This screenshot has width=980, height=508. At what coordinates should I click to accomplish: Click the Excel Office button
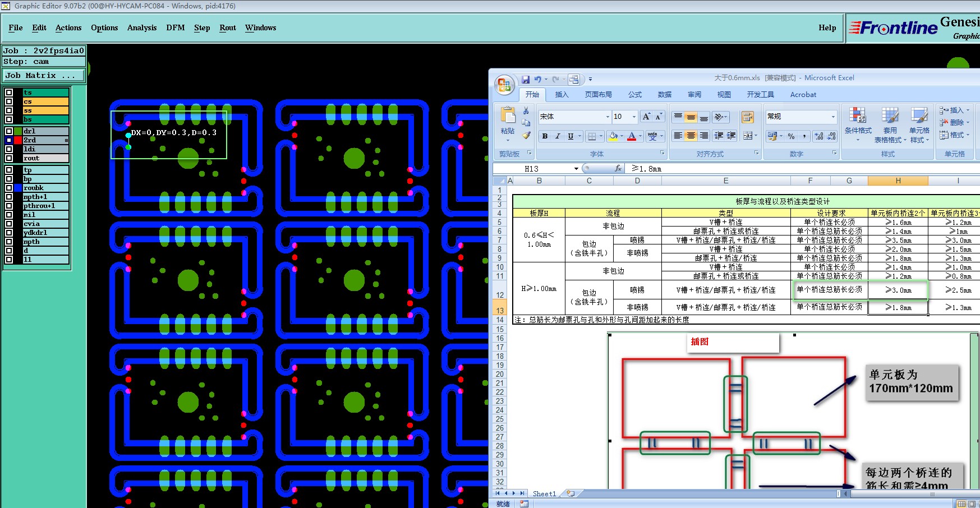pos(504,86)
